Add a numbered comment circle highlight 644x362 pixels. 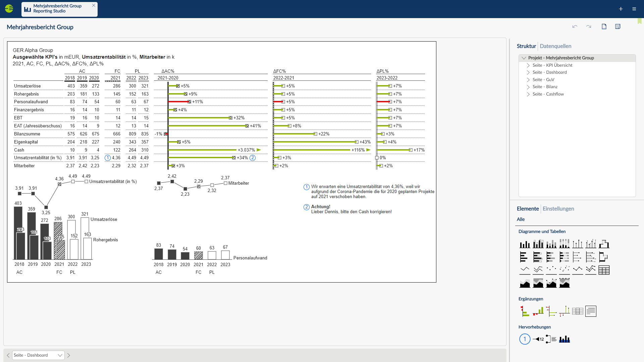525,339
